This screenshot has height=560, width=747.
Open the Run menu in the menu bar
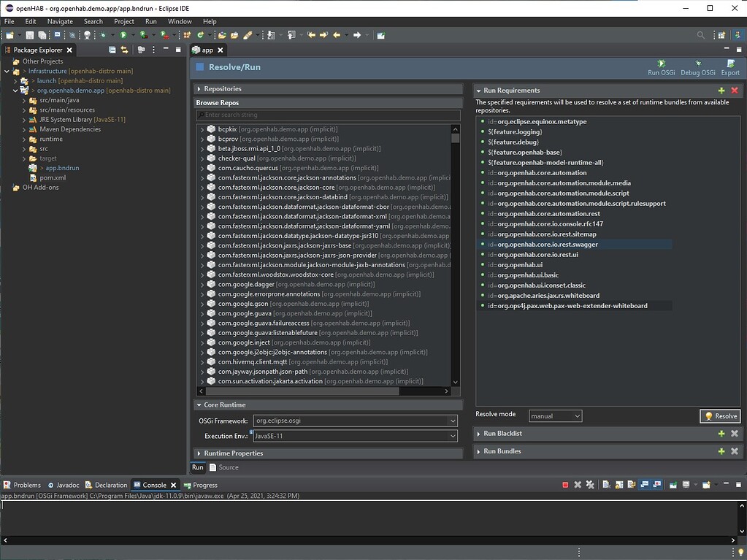point(150,21)
